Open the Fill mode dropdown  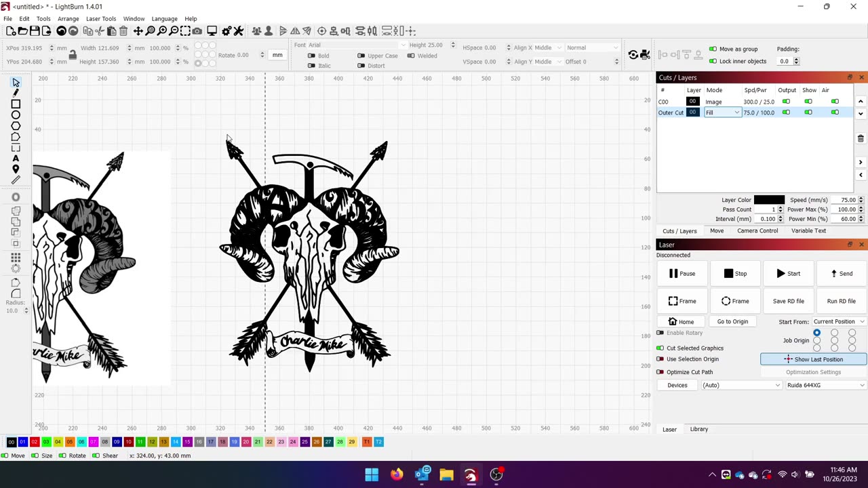[x=723, y=113]
